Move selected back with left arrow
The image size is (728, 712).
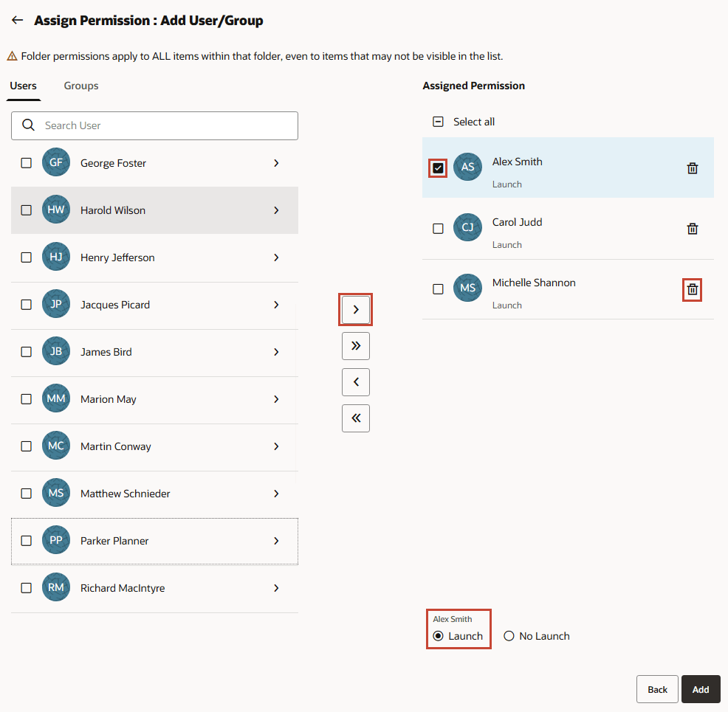pyautogui.click(x=356, y=382)
